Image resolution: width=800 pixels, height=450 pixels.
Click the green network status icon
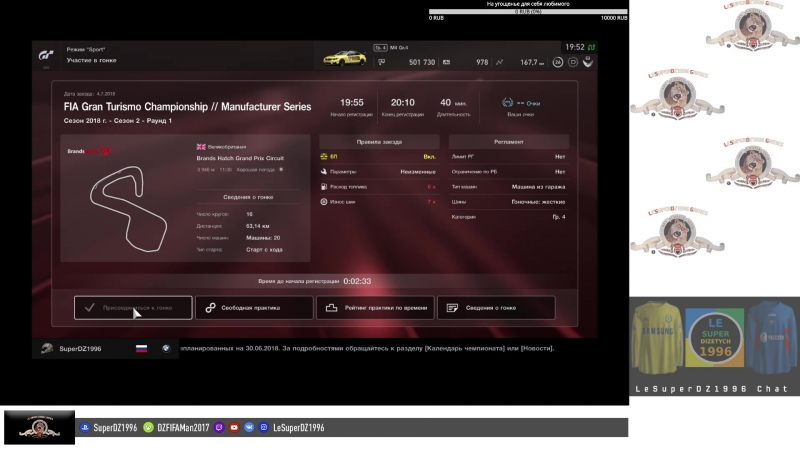pyautogui.click(x=591, y=47)
